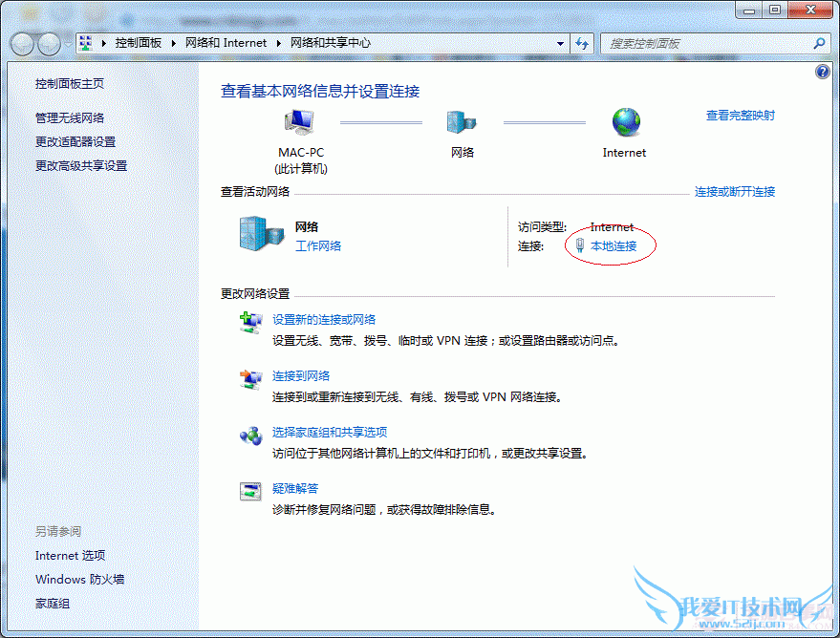Launch 疑难解答 by clicking its icon
The image size is (840, 638).
tap(250, 489)
